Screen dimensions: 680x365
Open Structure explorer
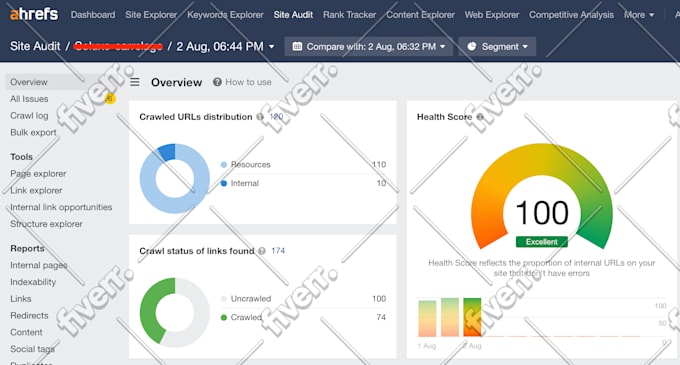point(46,224)
